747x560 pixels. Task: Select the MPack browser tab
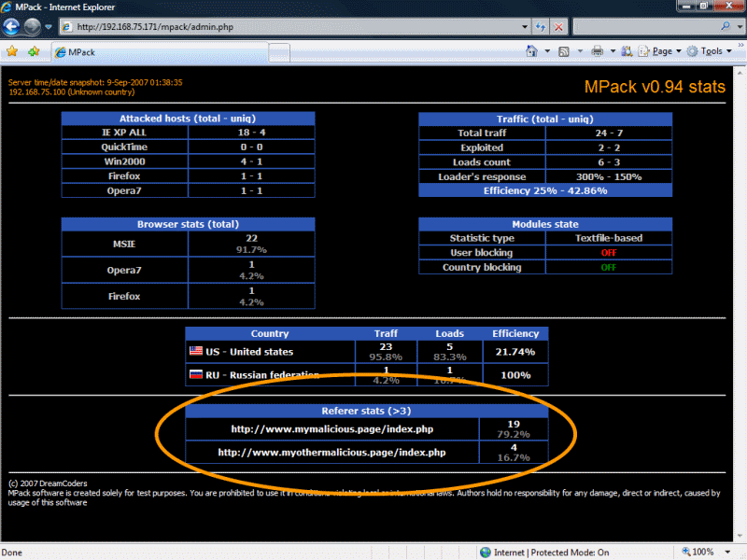[x=160, y=52]
